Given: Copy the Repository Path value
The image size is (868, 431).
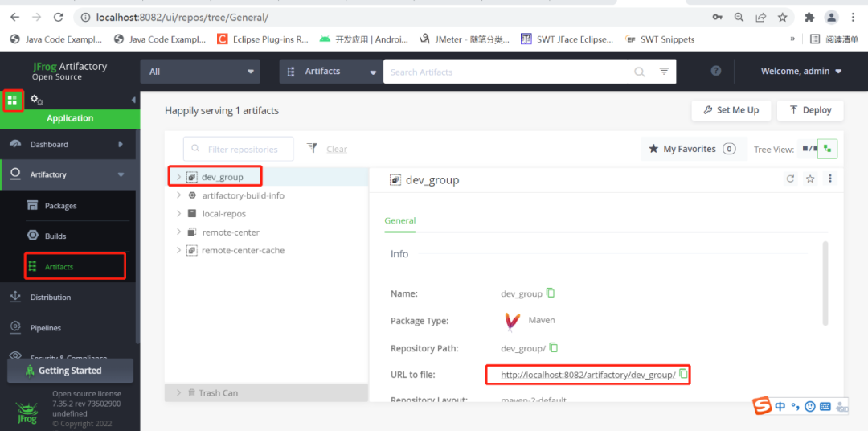Looking at the screenshot, I should 554,347.
